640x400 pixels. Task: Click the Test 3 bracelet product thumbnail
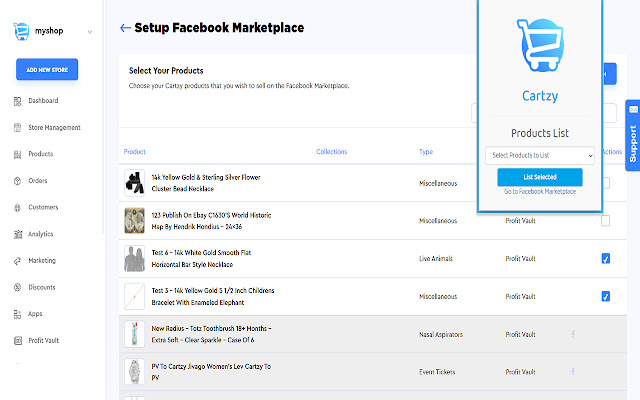[134, 296]
